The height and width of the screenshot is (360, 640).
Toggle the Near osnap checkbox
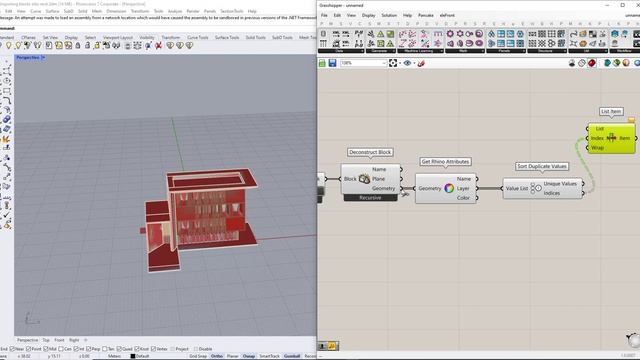[12, 349]
